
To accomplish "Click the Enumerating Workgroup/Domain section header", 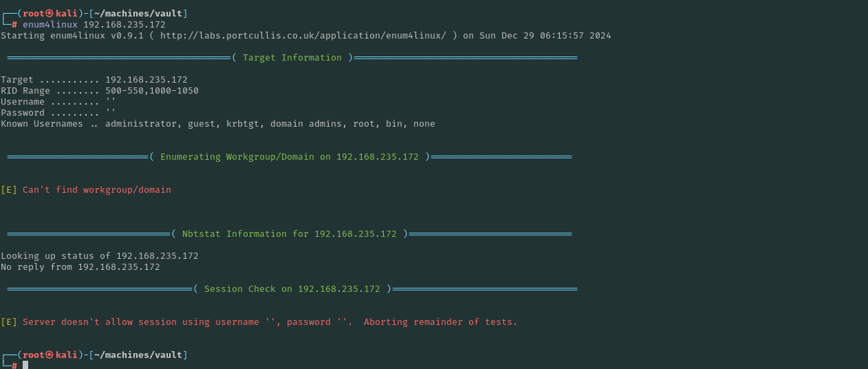I will 290,157.
